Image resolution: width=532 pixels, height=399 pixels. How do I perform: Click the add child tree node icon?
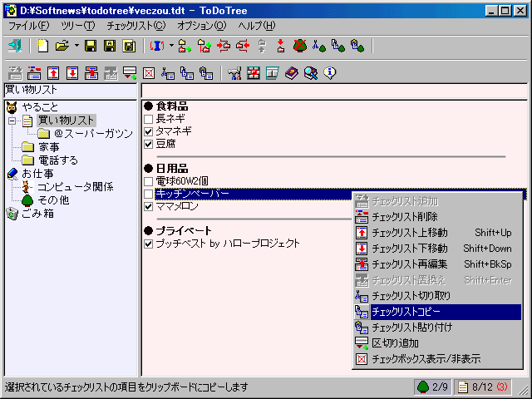tap(204, 46)
